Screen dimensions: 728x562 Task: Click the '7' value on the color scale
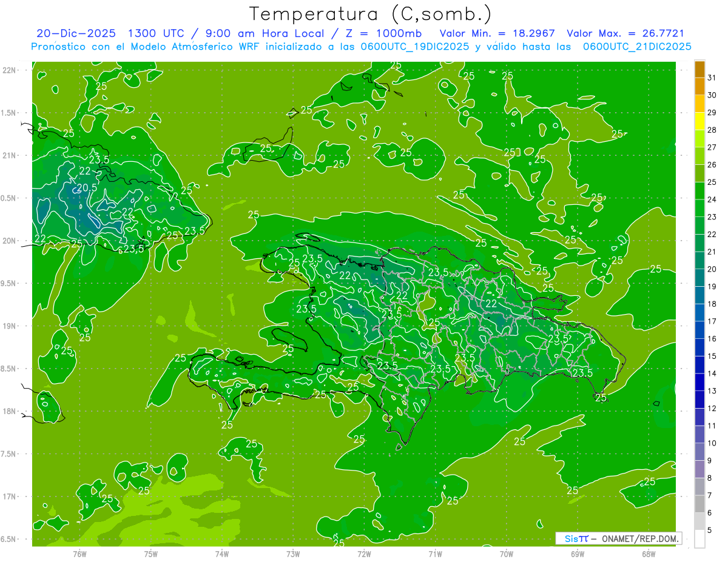tap(710, 495)
